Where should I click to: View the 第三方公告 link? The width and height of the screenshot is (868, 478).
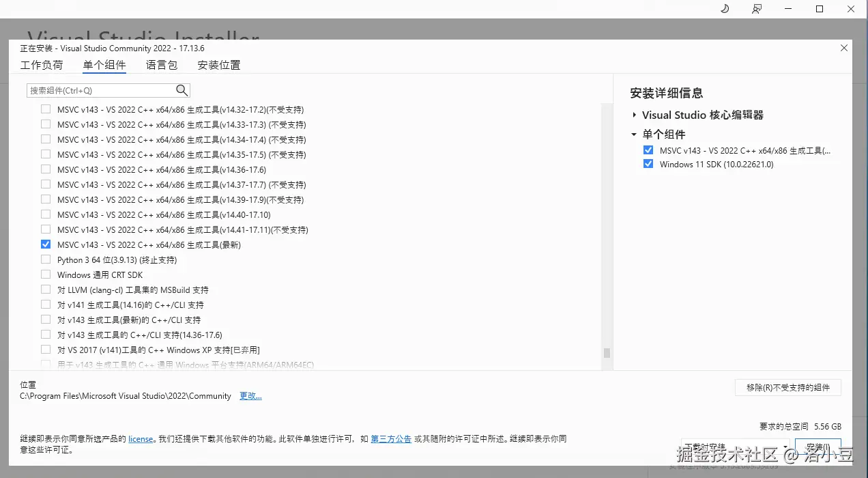pos(391,439)
